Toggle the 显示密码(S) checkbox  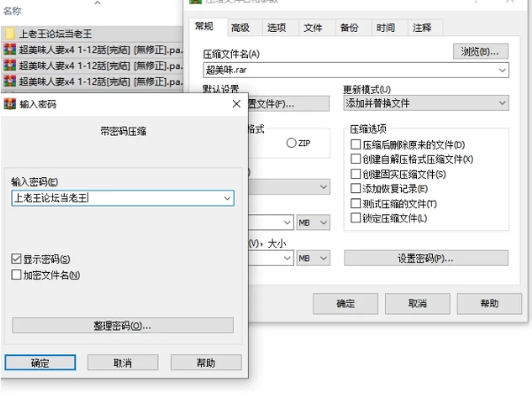click(16, 259)
